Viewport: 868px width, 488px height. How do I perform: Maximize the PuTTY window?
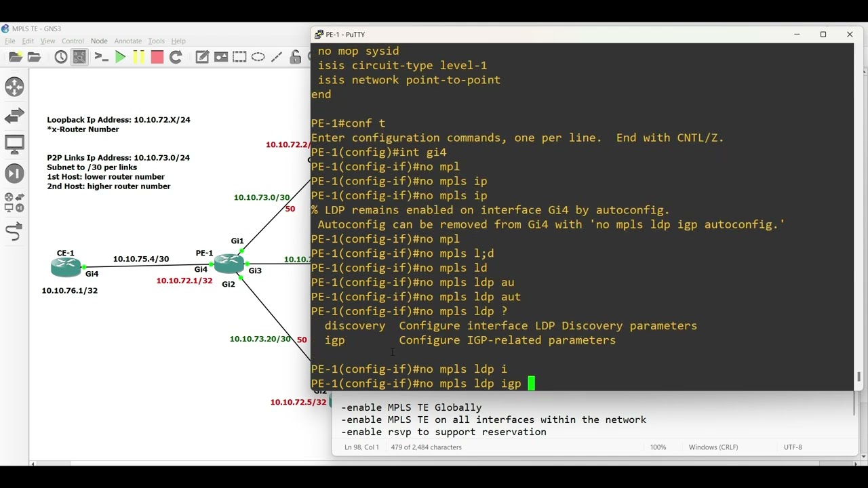coord(823,35)
